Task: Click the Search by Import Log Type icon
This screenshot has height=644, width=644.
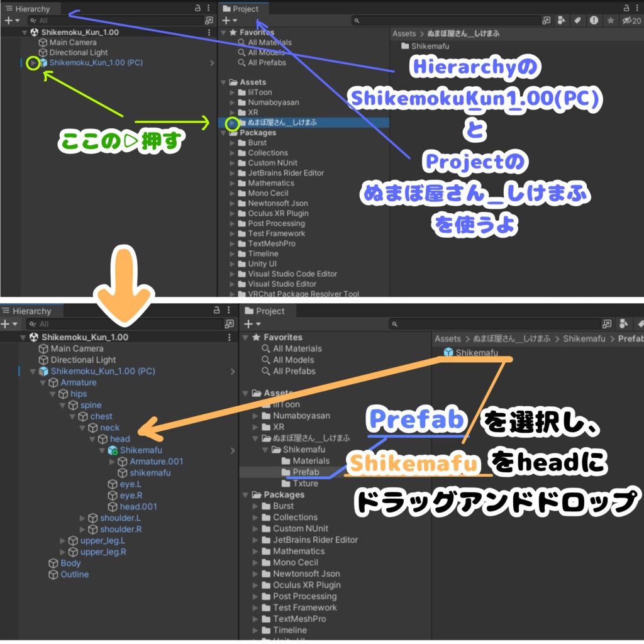Action: tap(594, 20)
